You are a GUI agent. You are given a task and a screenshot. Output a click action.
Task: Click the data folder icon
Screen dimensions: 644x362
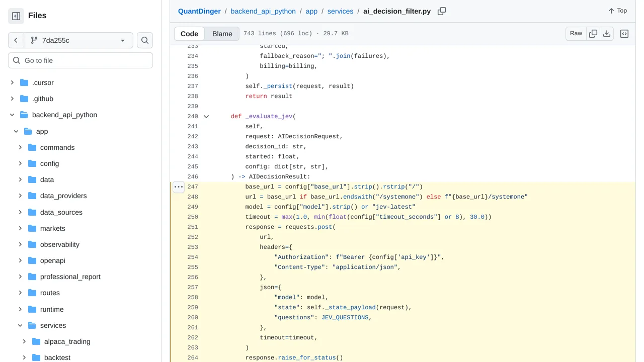(x=32, y=179)
